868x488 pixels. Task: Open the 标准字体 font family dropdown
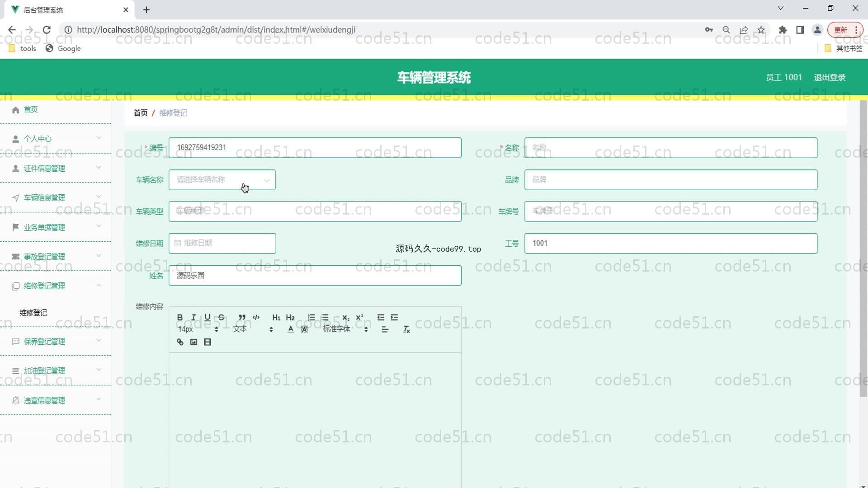tap(345, 329)
